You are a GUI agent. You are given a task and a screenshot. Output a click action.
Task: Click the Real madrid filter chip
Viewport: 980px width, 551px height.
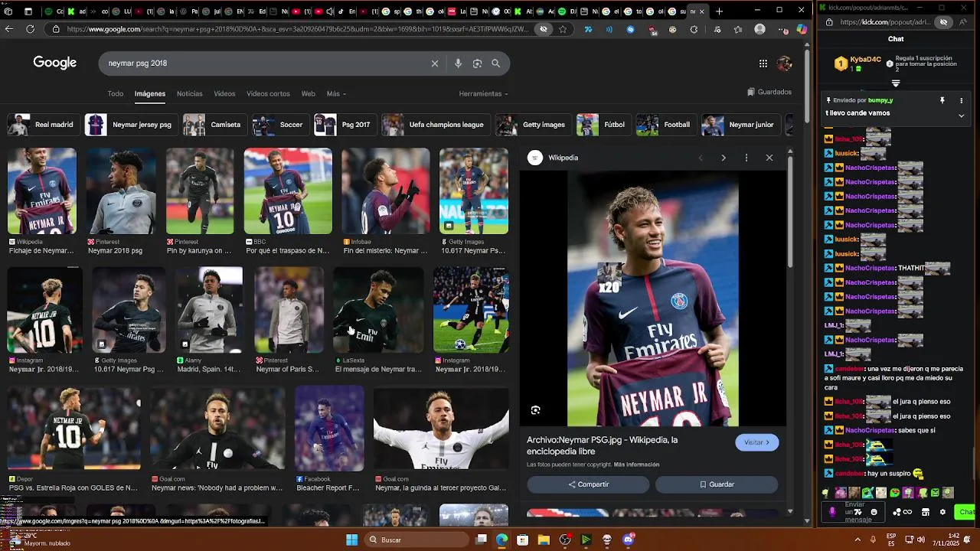pos(43,125)
